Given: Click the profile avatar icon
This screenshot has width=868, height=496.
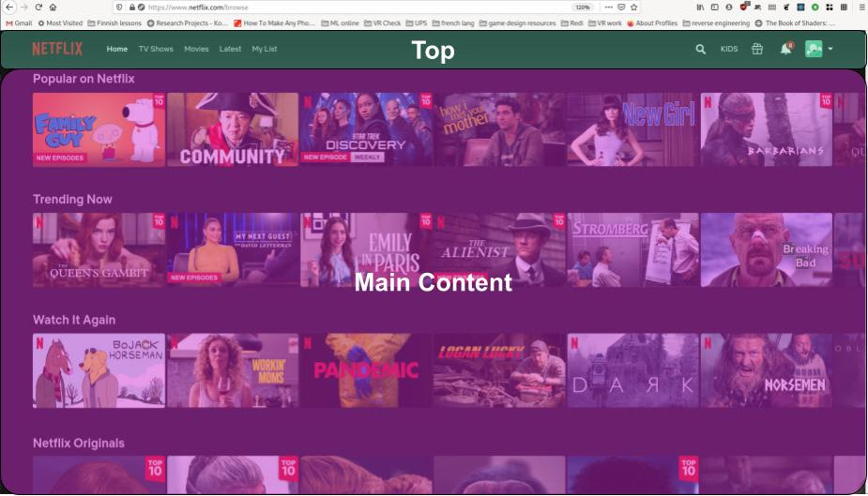Looking at the screenshot, I should [814, 49].
